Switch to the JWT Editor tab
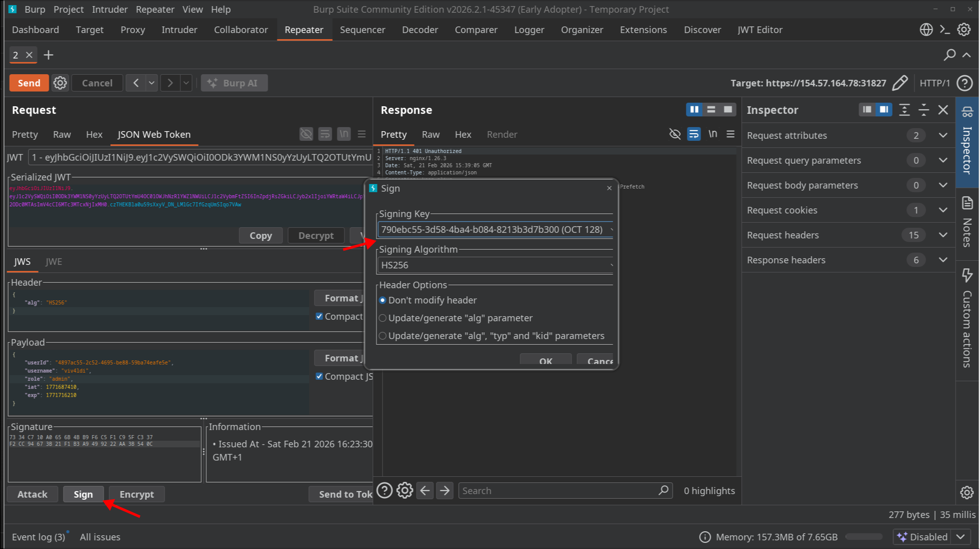This screenshot has height=549, width=980. pos(760,29)
